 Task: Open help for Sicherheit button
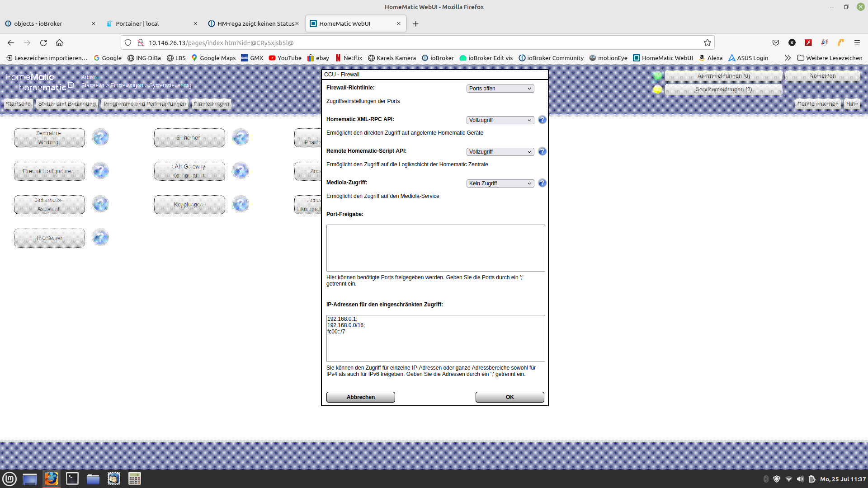click(x=241, y=137)
